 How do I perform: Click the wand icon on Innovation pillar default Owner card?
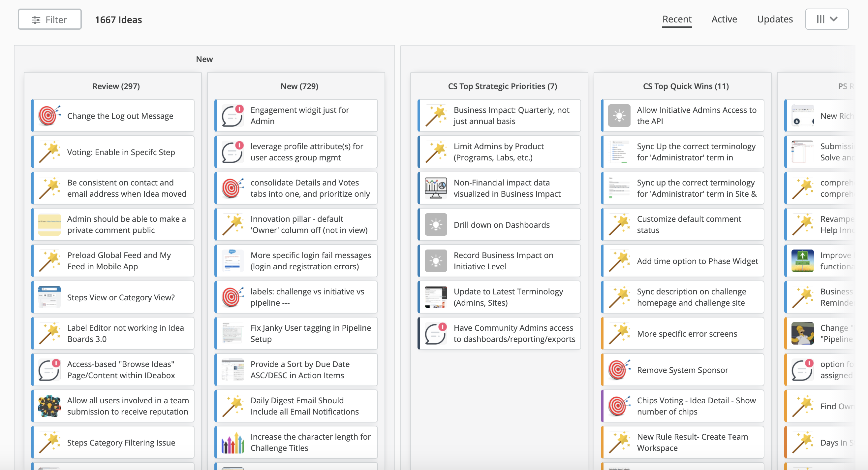[232, 224]
